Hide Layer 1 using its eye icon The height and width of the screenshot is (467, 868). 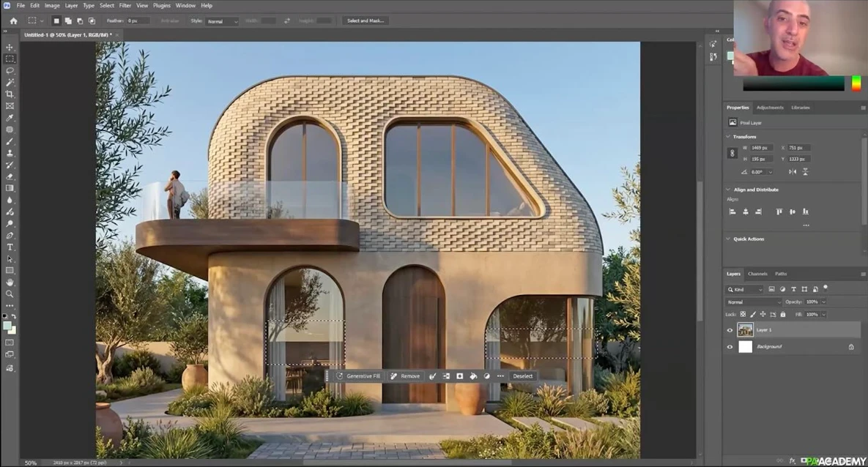pos(730,330)
